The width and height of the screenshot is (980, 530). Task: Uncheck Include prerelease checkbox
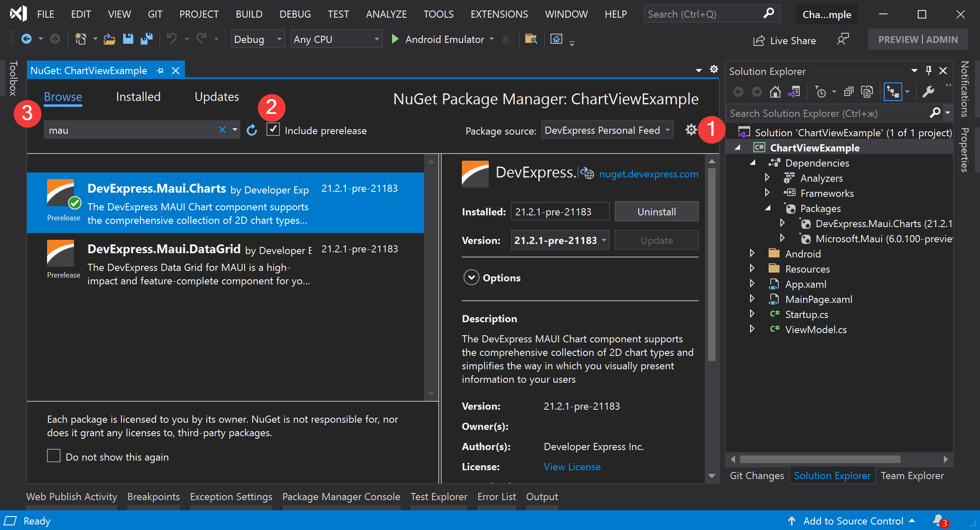[273, 130]
